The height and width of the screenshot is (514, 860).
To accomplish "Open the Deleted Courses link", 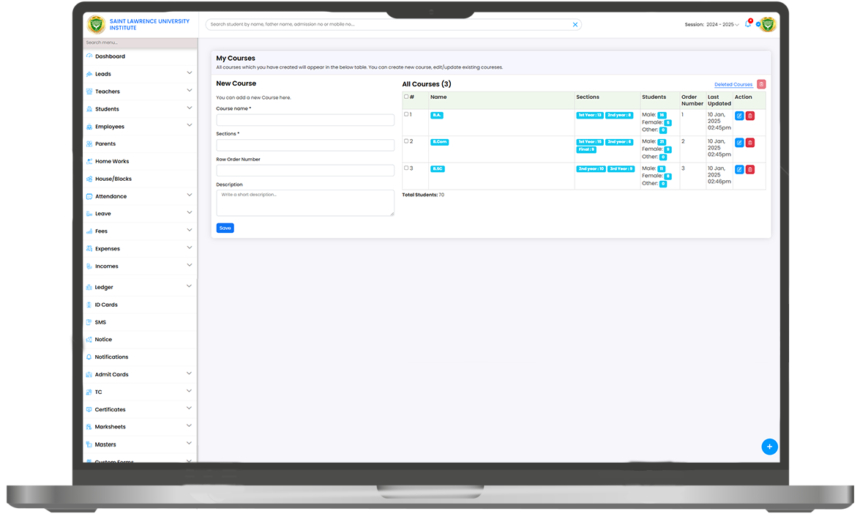I will [733, 84].
